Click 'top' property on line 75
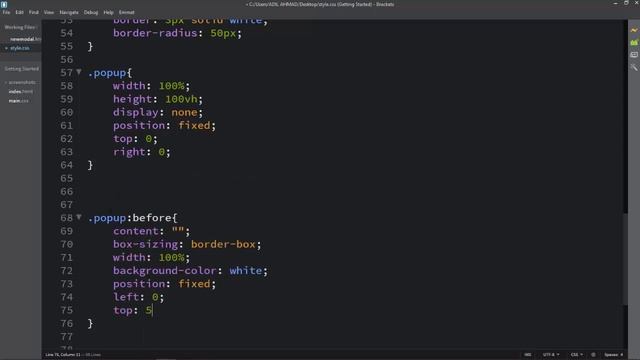 click(x=123, y=310)
